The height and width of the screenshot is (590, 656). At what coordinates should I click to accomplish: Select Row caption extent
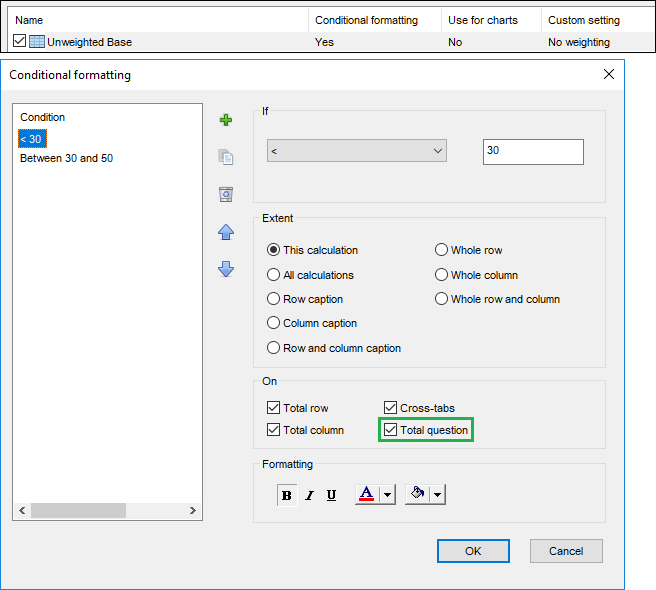(x=305, y=299)
